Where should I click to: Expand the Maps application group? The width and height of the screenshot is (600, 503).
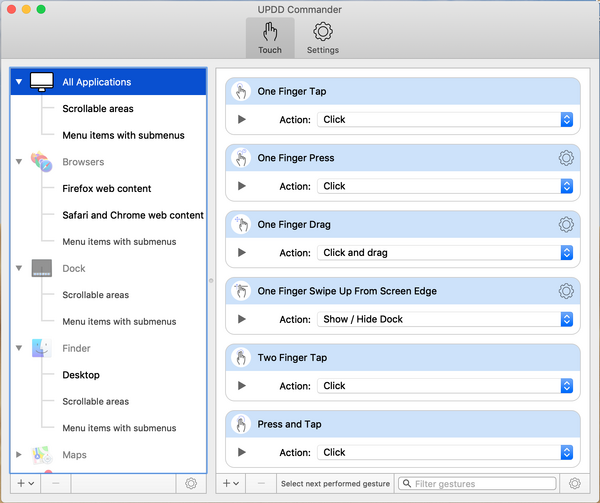[19, 455]
